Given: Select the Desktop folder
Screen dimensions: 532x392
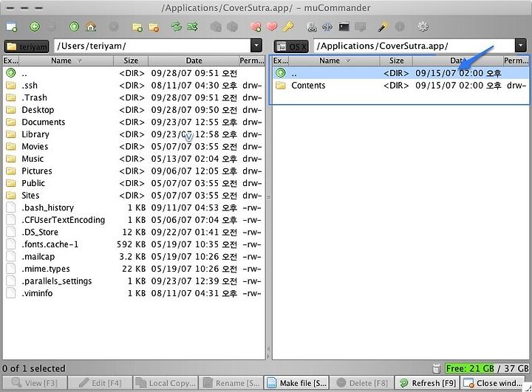Looking at the screenshot, I should (x=134, y=110).
